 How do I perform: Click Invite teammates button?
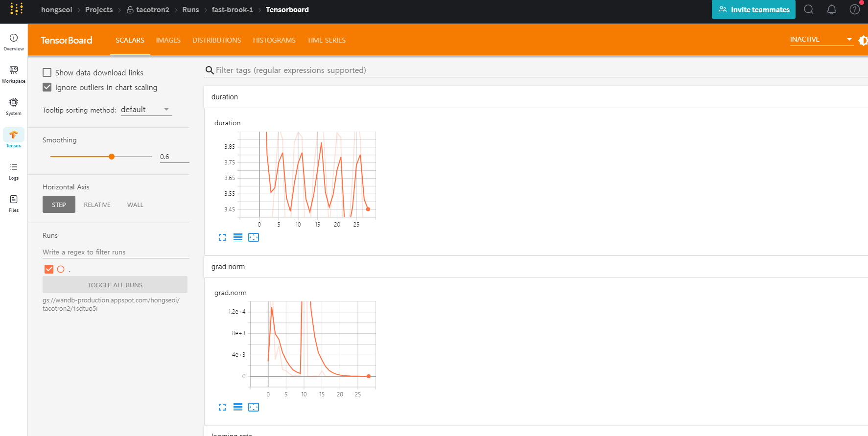coord(753,9)
